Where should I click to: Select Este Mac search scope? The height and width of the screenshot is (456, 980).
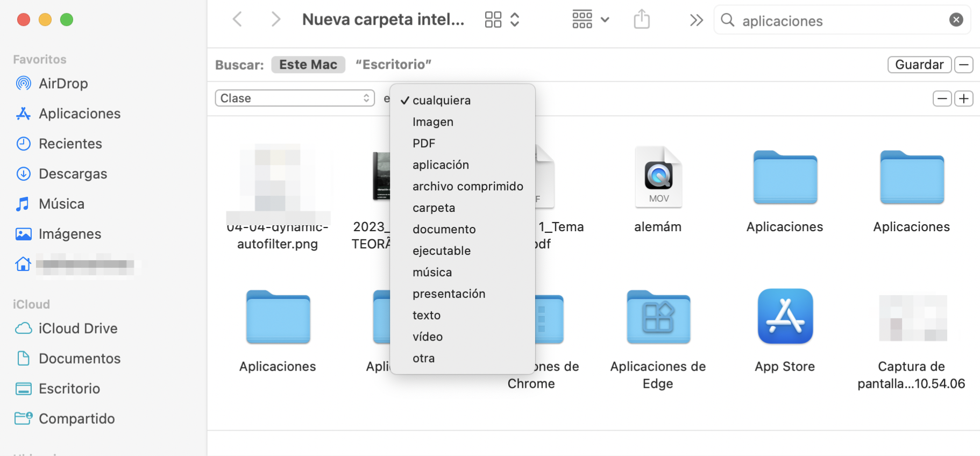[x=308, y=65]
